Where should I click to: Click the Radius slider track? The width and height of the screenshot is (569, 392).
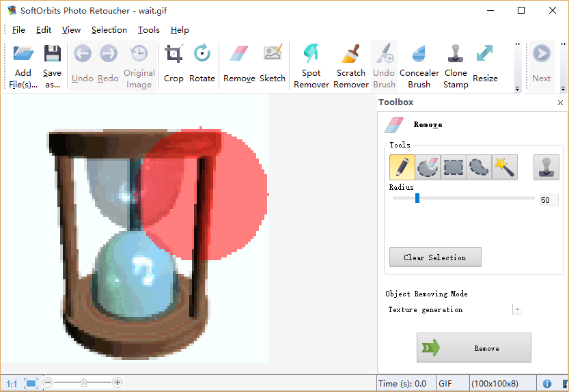click(x=478, y=199)
